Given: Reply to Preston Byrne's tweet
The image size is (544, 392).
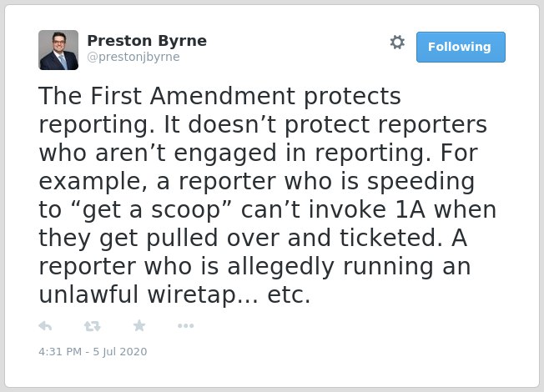Looking at the screenshot, I should click(45, 326).
